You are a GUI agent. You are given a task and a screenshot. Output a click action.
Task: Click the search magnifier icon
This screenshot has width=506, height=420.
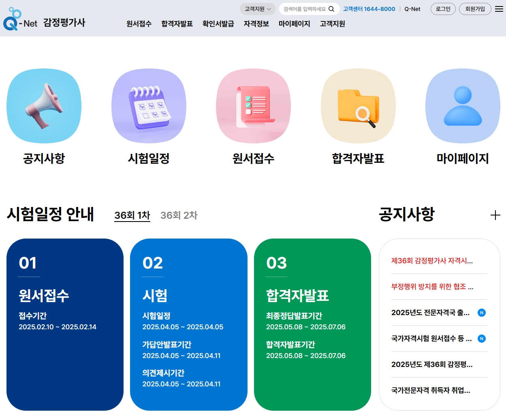tap(332, 9)
